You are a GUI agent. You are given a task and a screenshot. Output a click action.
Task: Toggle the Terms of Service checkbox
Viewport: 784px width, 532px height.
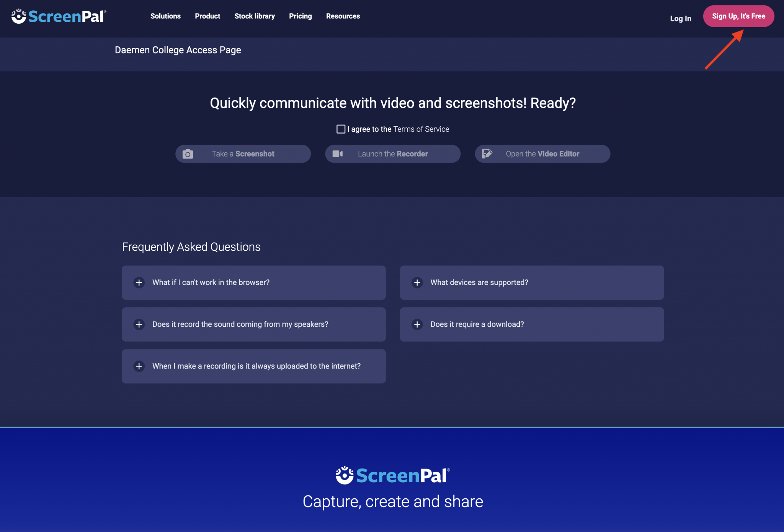(341, 129)
